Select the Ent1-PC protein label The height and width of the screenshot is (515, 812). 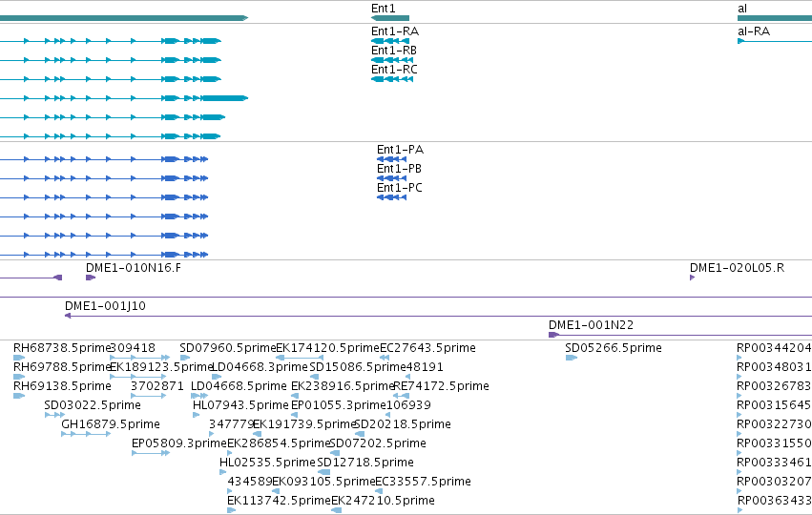point(399,188)
